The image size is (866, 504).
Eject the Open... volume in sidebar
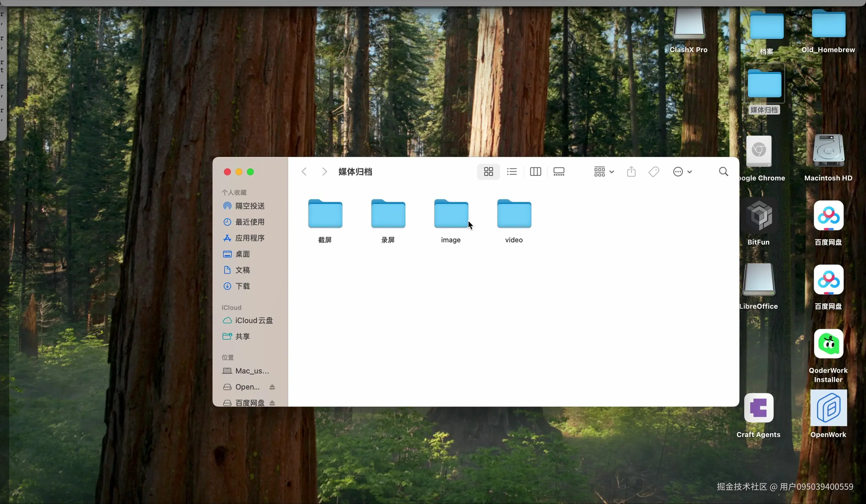tap(272, 387)
